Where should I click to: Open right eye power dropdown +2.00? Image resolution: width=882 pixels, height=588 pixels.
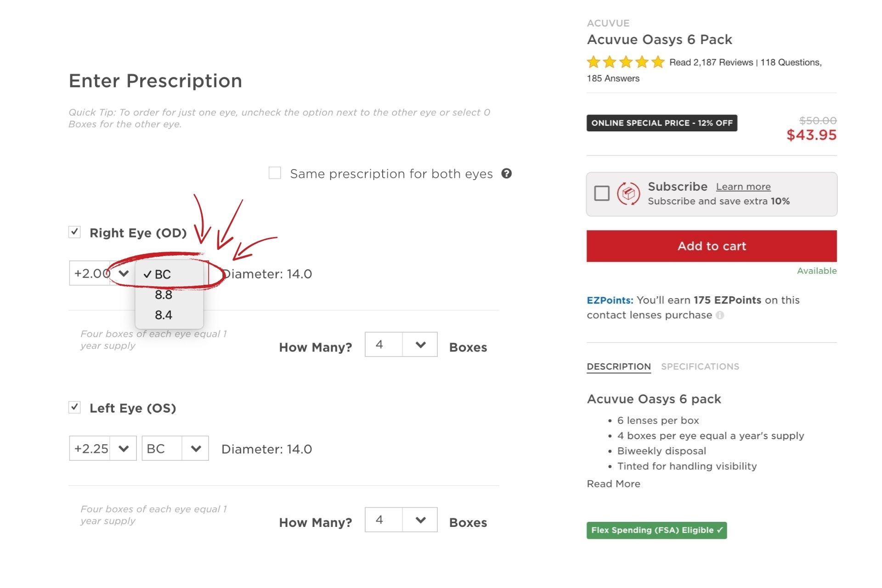[102, 273]
